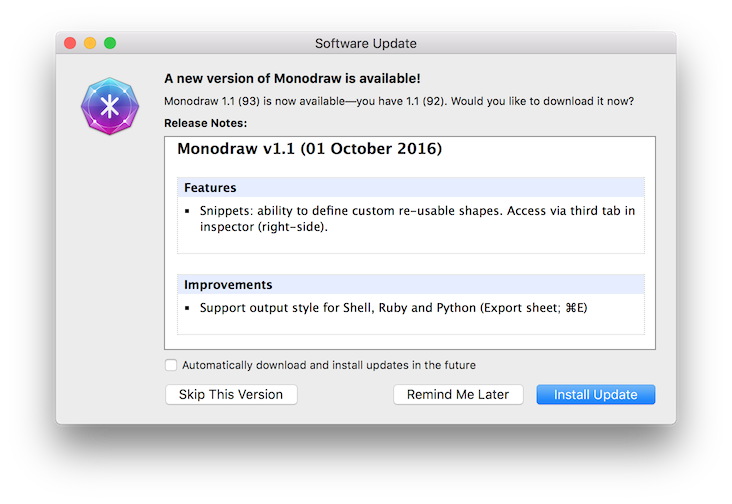Click the 'Automatically download and install updates' label
732x504 pixels.
pyautogui.click(x=329, y=365)
